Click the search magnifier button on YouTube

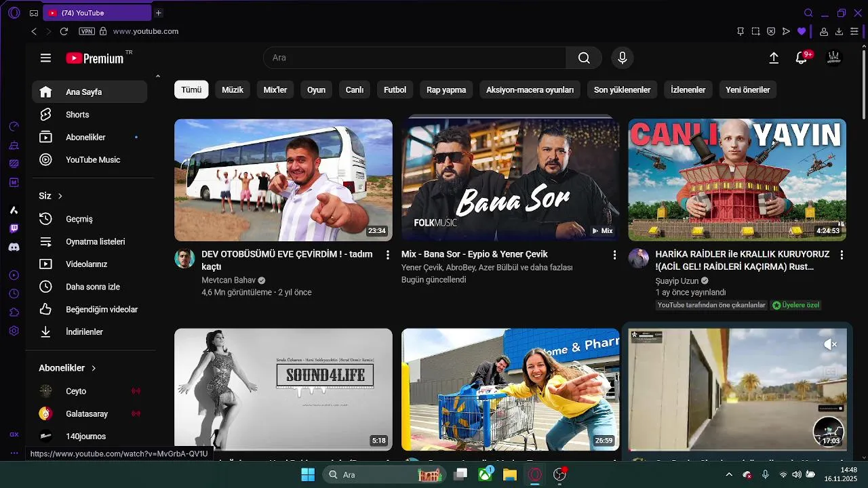(584, 58)
